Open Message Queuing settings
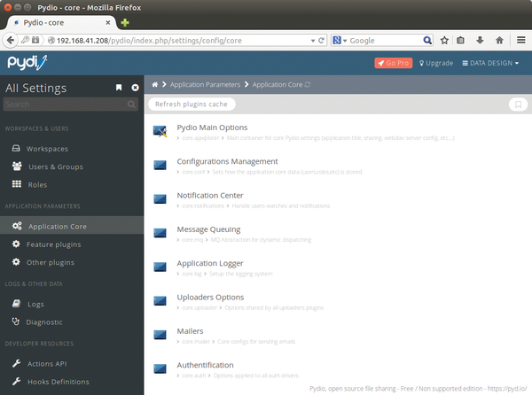532x395 pixels. click(208, 229)
